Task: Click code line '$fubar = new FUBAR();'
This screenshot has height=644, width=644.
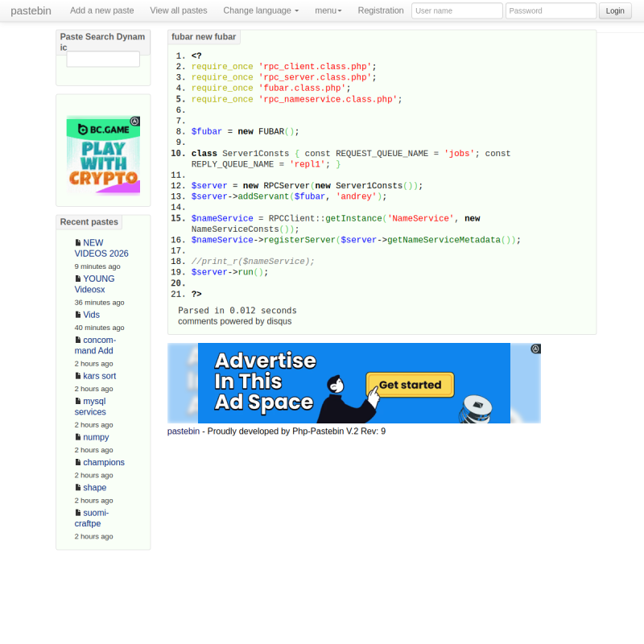Action: [246, 131]
